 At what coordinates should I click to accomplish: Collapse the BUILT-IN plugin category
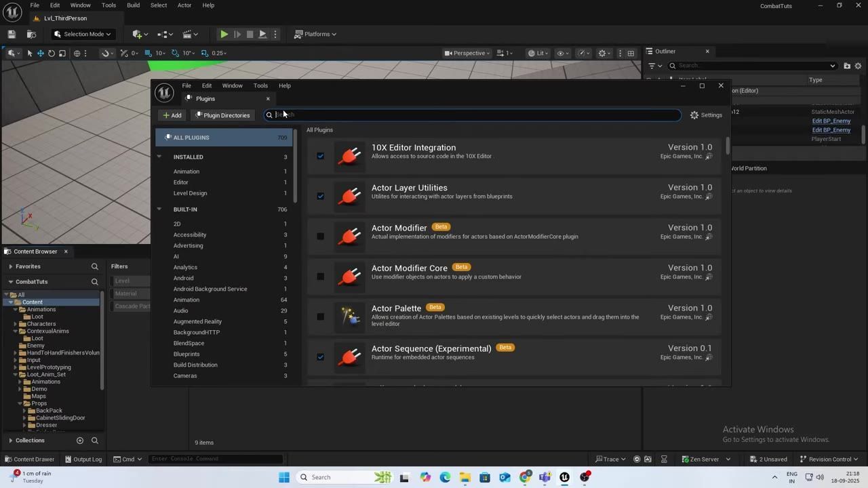[x=159, y=209]
